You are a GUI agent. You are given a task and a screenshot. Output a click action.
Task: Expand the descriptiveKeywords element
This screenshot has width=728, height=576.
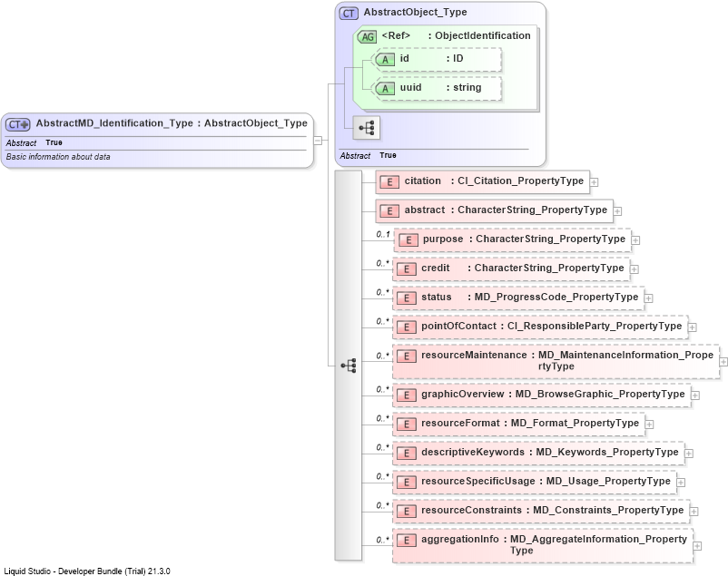pyautogui.click(x=689, y=454)
